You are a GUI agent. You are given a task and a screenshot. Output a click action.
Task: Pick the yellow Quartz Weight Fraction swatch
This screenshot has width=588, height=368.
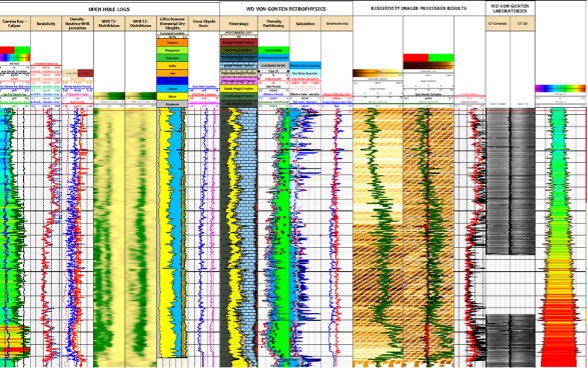pos(239,89)
